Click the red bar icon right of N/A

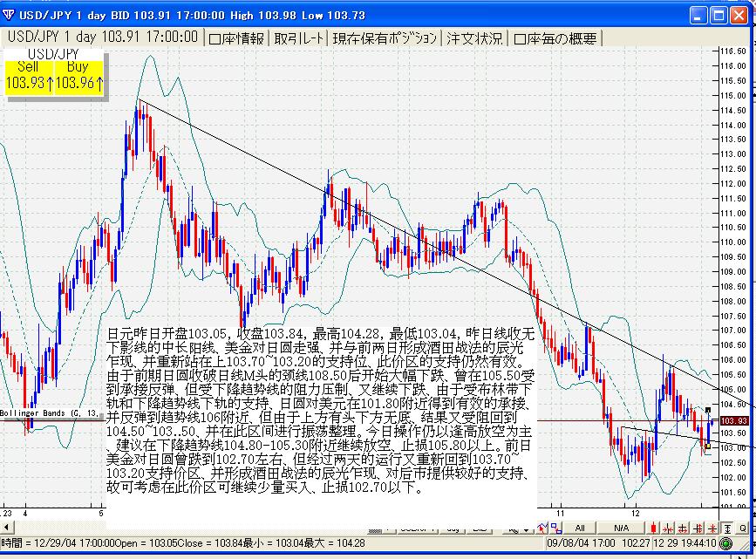tap(653, 528)
